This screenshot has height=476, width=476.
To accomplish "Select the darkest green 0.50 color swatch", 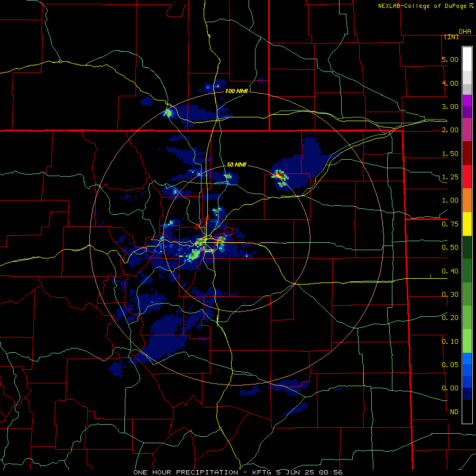I will (x=467, y=248).
